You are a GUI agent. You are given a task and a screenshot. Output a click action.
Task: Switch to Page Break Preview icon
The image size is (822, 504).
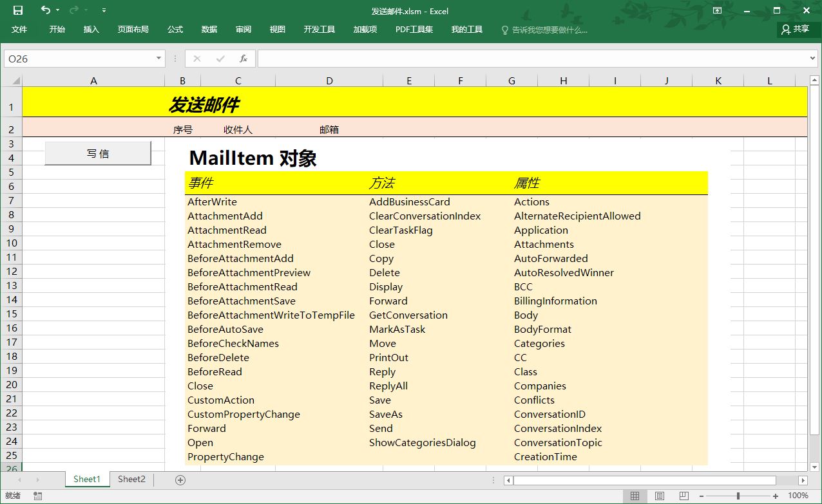(x=683, y=496)
